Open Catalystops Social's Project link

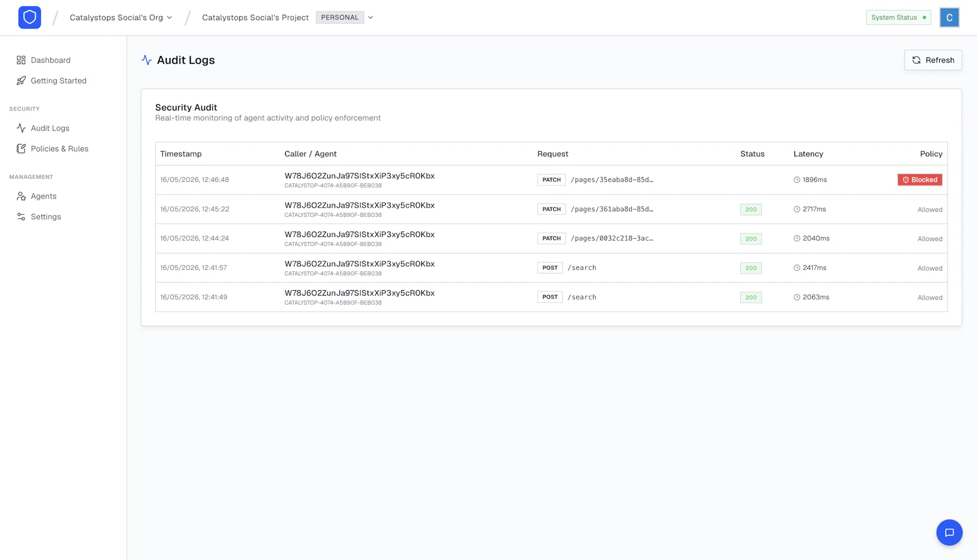pos(255,18)
